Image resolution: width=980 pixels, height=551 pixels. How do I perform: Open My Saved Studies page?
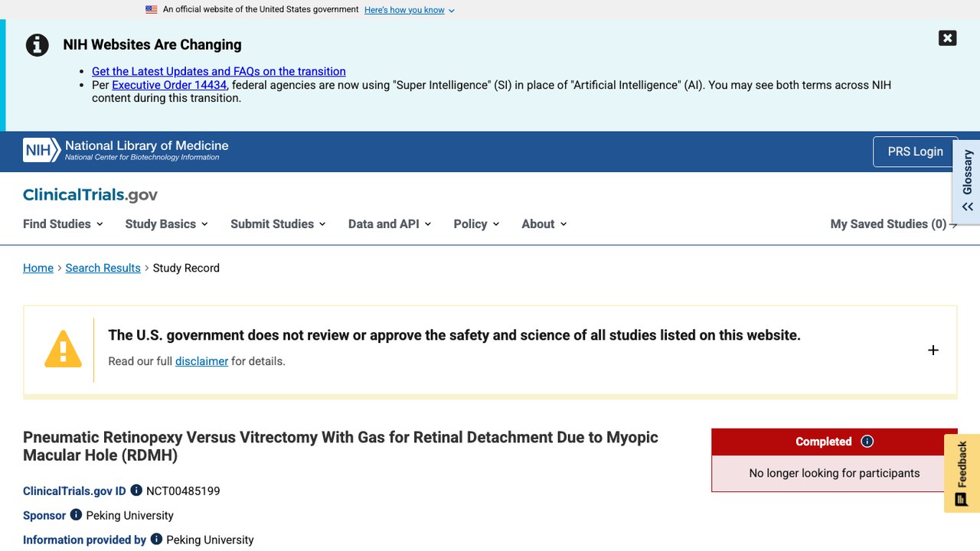coord(893,224)
